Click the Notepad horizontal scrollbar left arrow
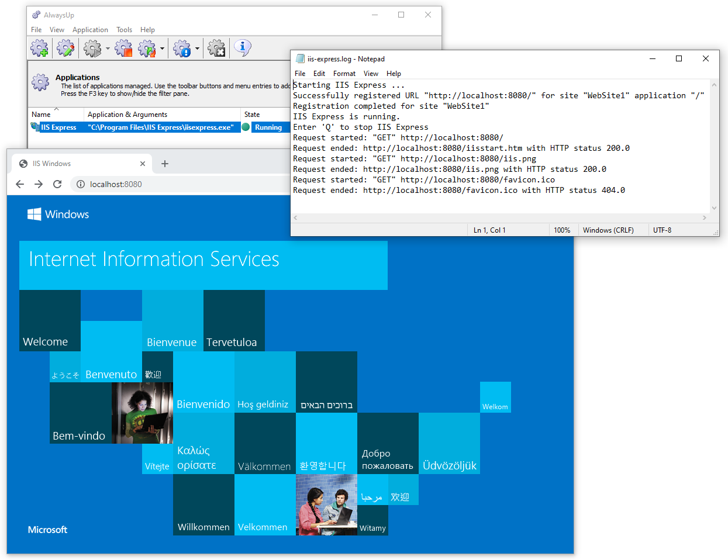This screenshot has width=728, height=560. pos(295,217)
